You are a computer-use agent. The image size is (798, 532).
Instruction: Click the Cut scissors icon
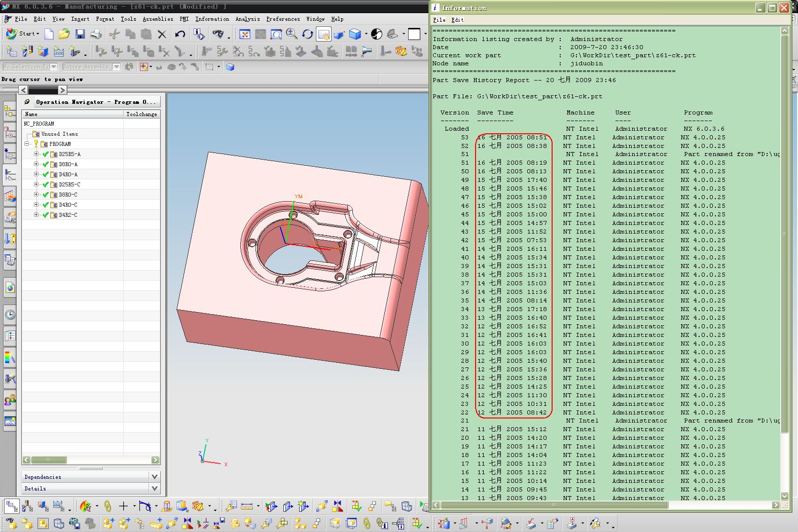click(x=115, y=34)
